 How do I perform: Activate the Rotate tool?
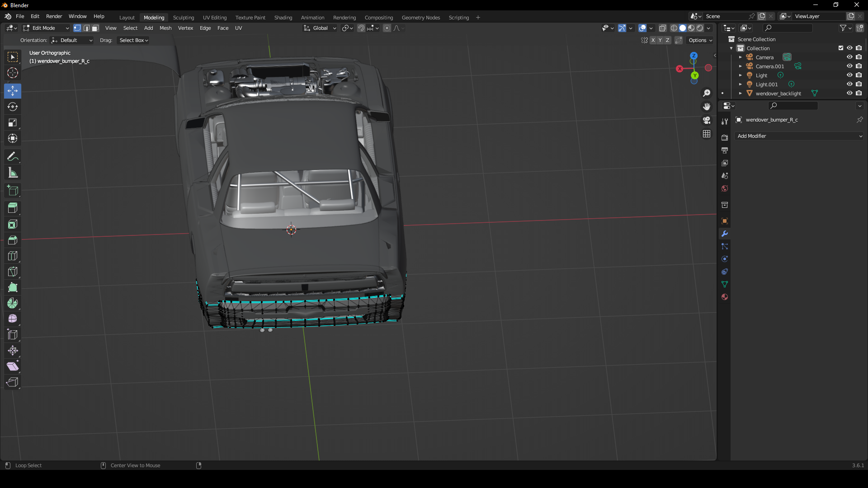(x=13, y=107)
